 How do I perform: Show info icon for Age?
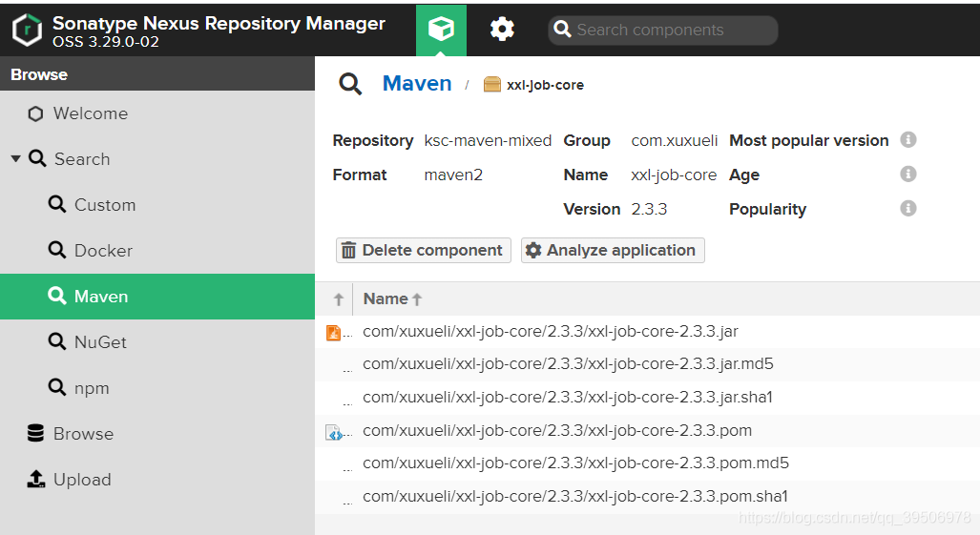(x=908, y=175)
